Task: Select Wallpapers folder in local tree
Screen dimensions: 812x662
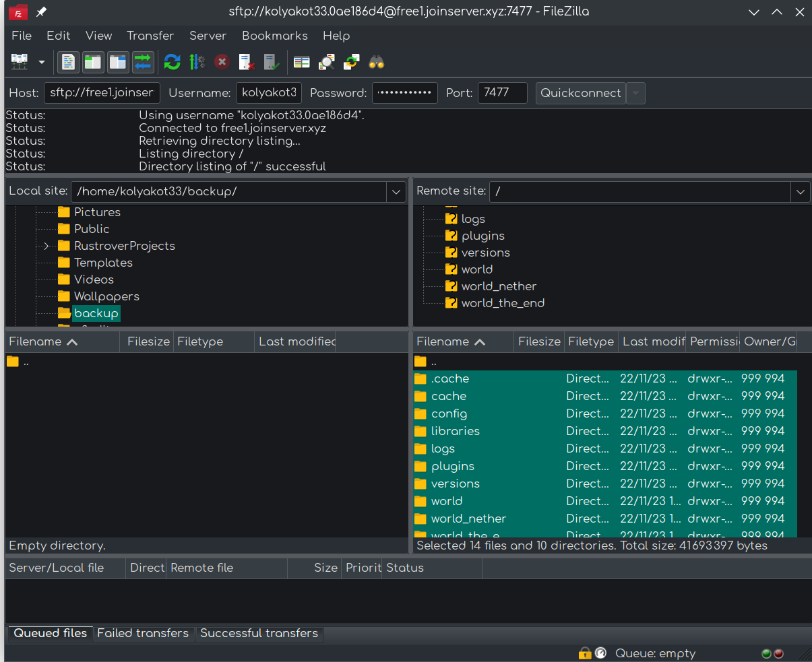Action: coord(106,296)
